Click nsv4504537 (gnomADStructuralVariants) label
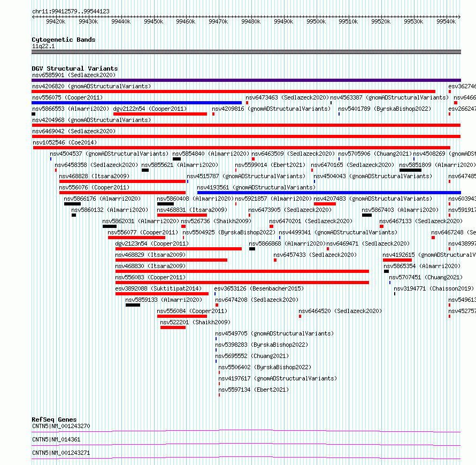This screenshot has width=476, height=465. 109,154
